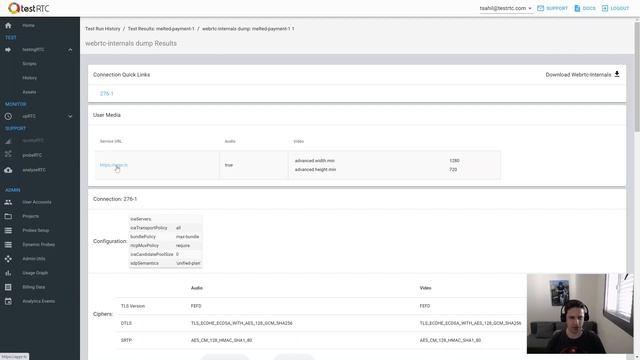Viewport: 640px width, 360px height.
Task: Open the service URL link in User Media
Action: tap(114, 165)
